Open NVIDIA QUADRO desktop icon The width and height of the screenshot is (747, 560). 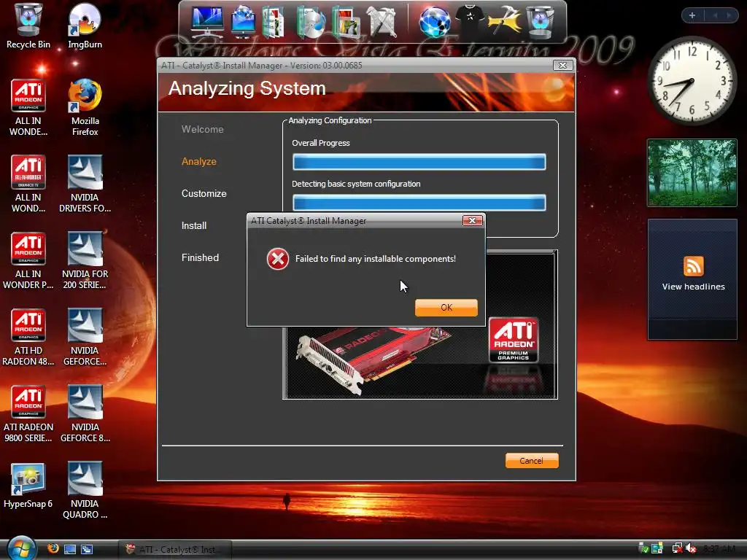[85, 491]
